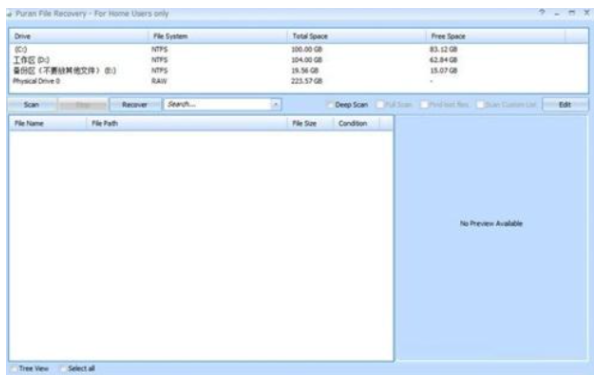Check the Select all checkbox

point(63,369)
